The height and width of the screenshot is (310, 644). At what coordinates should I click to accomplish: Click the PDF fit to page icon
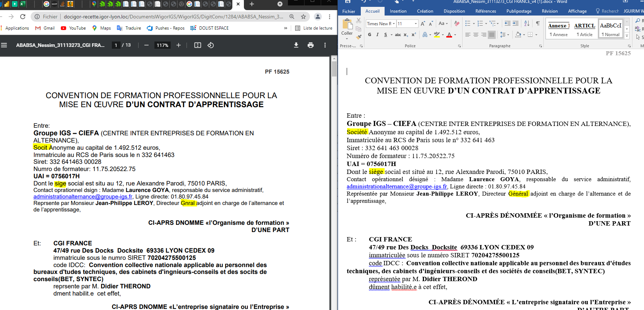197,45
